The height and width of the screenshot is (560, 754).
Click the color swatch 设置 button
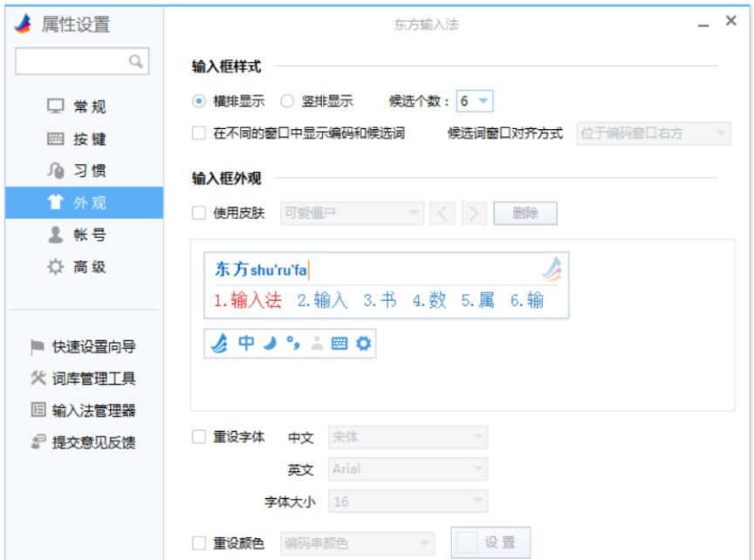(490, 543)
